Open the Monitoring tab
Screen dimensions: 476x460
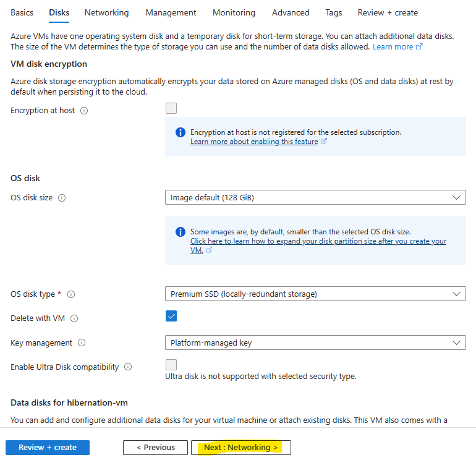click(x=234, y=13)
